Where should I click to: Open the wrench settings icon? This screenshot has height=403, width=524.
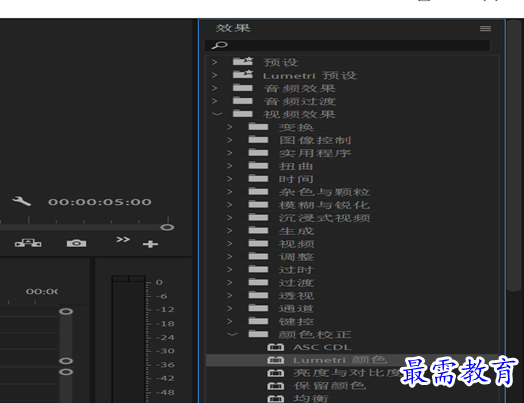tap(22, 201)
